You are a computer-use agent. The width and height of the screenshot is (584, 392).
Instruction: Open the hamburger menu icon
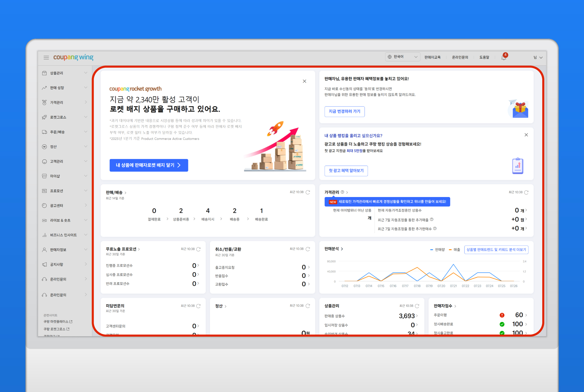click(46, 58)
